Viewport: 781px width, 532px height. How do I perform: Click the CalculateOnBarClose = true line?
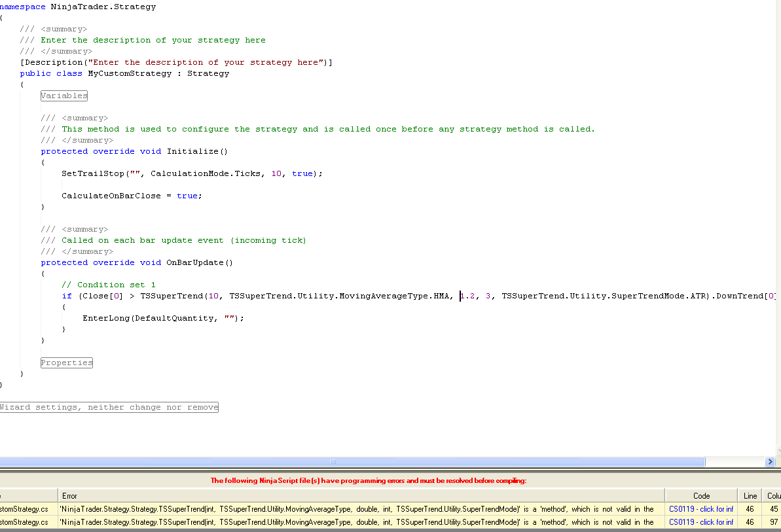pyautogui.click(x=132, y=196)
